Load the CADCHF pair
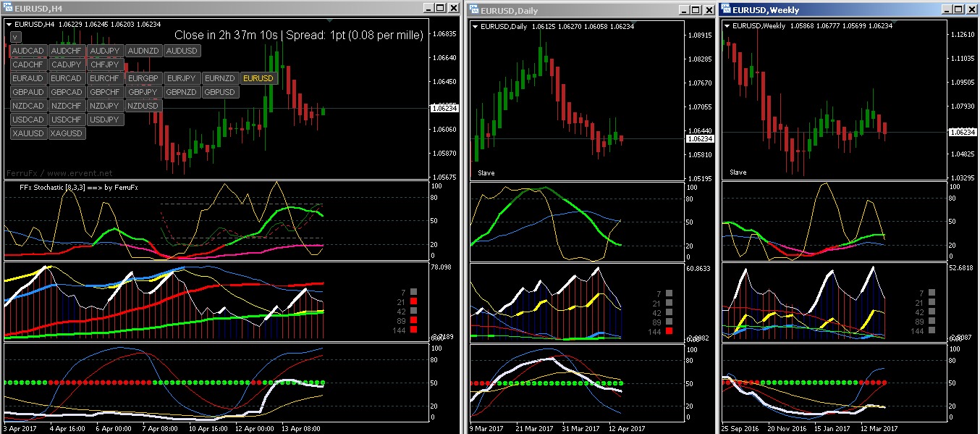 (29, 65)
